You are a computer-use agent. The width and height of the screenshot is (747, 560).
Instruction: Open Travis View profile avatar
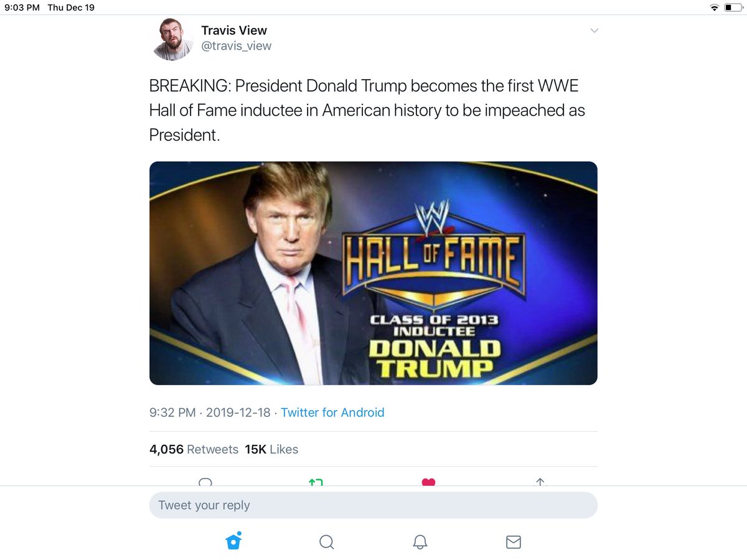pos(173,39)
